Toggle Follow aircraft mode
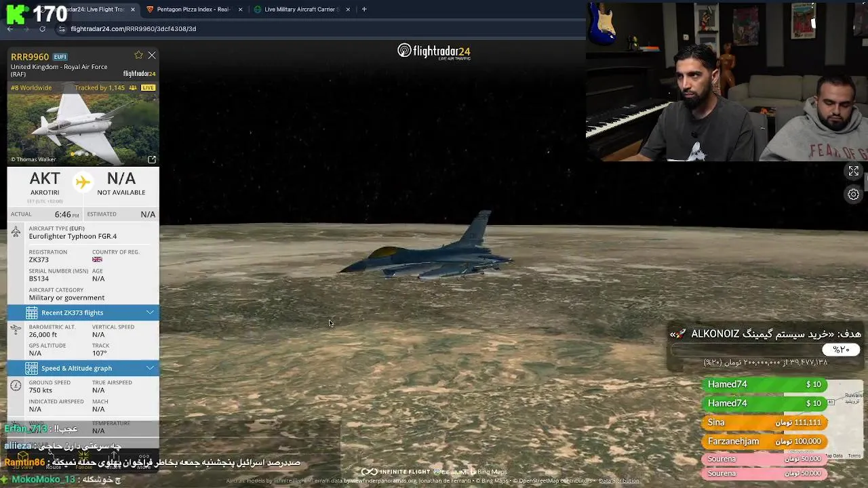This screenshot has height=488, width=868. click(83, 461)
